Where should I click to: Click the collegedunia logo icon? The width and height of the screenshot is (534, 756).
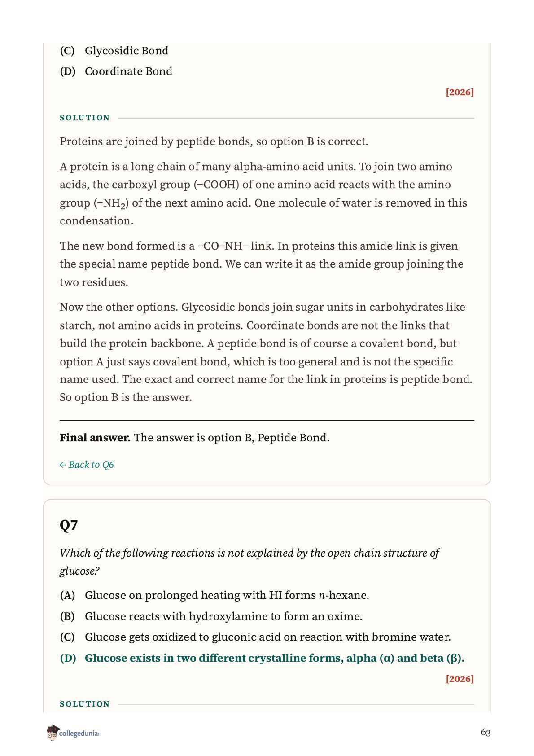(x=53, y=733)
